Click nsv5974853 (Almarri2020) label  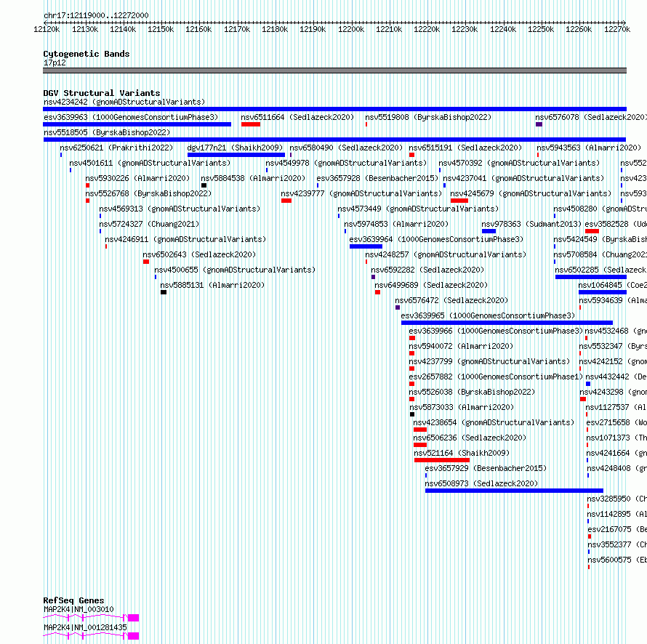click(x=396, y=224)
